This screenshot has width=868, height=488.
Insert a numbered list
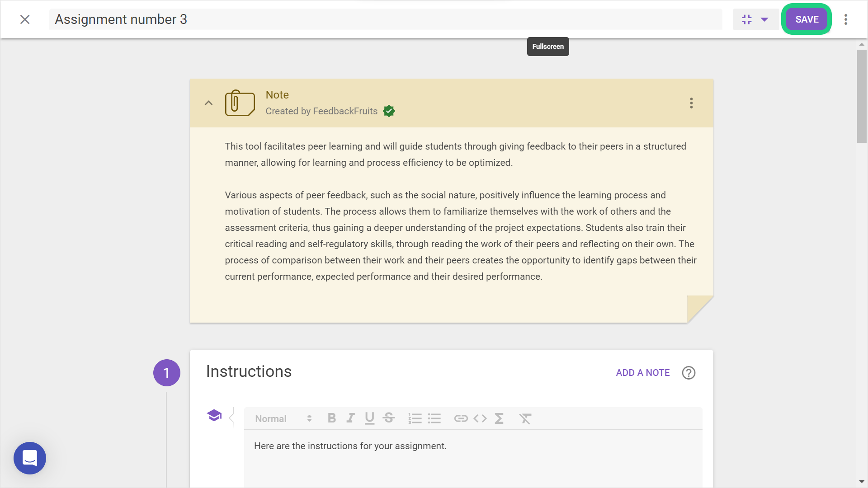pyautogui.click(x=415, y=418)
